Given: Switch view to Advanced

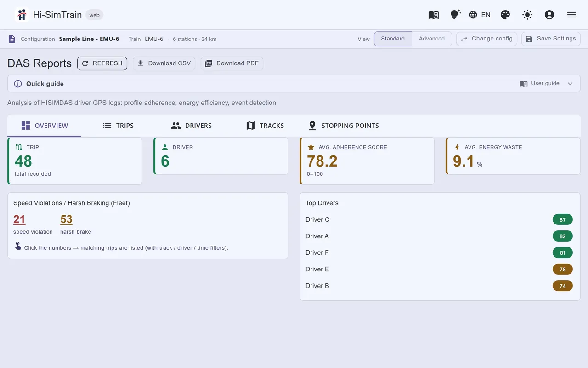Looking at the screenshot, I should click(432, 39).
